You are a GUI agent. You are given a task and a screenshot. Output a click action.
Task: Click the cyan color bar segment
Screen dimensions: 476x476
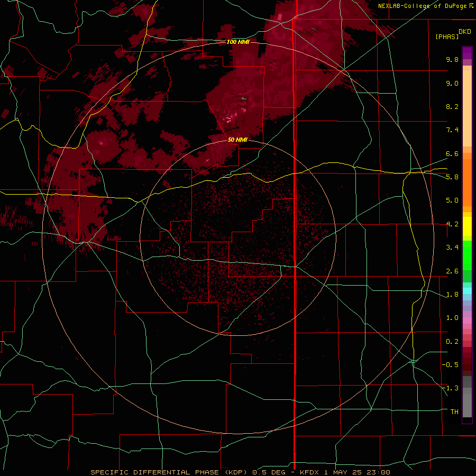point(467,291)
